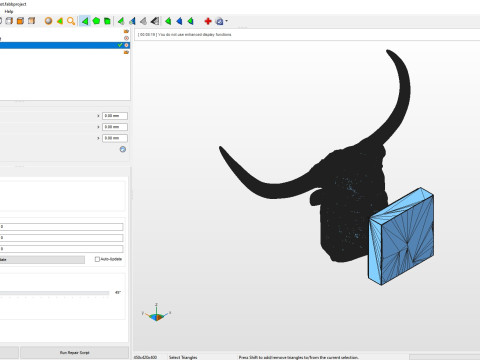
Task: Click the blue round refresh icon under mm fields
Action: pyautogui.click(x=123, y=149)
